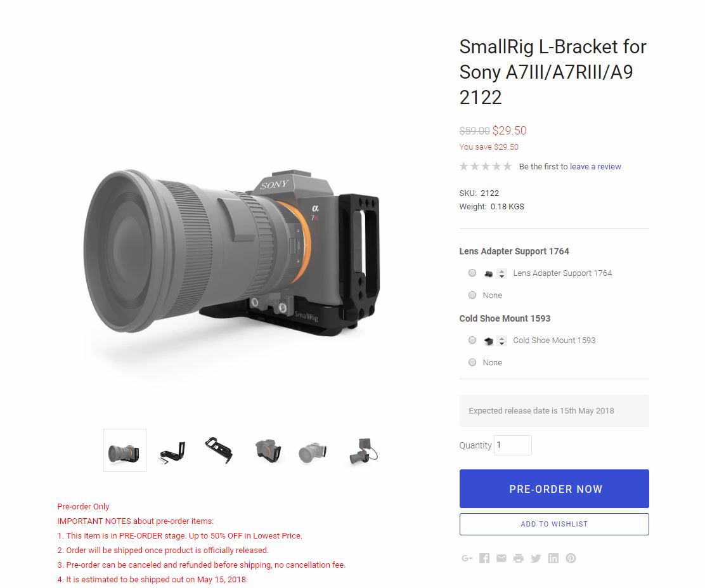
Task: Share the product on Google Plus
Action: pyautogui.click(x=467, y=558)
